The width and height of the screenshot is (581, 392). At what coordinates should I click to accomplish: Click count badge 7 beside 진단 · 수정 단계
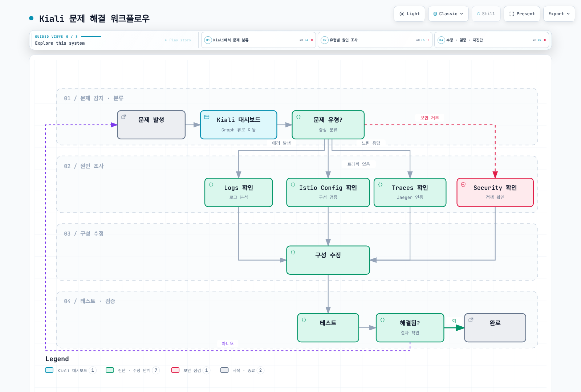point(156,370)
